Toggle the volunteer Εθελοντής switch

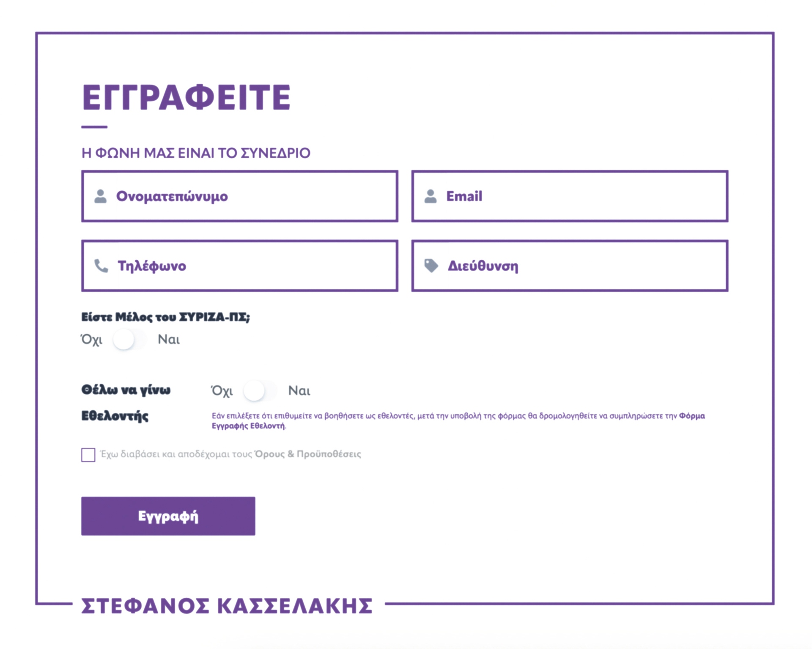click(x=260, y=390)
